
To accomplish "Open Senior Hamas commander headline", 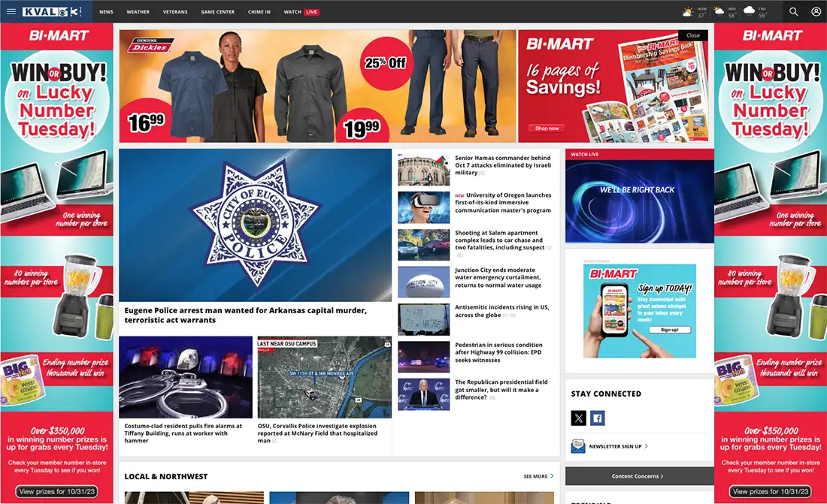I will coord(503,165).
